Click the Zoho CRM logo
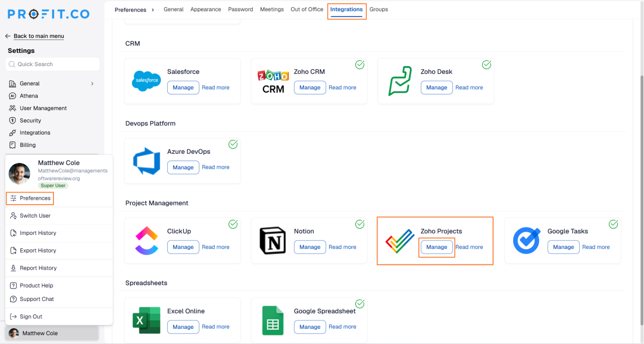 [x=273, y=81]
